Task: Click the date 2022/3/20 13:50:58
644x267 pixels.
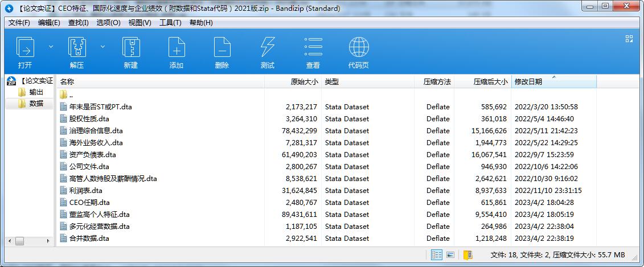Action: (546, 107)
